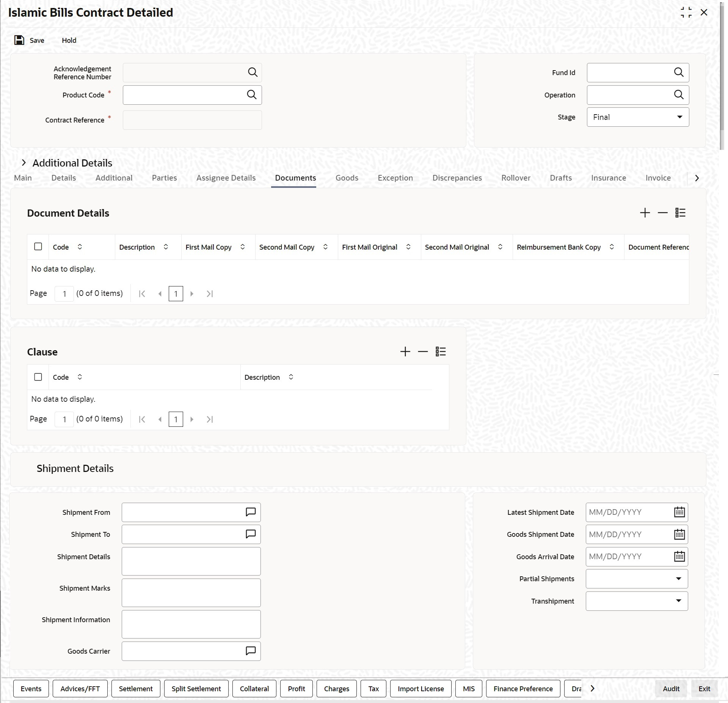Image resolution: width=728 pixels, height=703 pixels.
Task: Click the Exit button
Action: 704,689
